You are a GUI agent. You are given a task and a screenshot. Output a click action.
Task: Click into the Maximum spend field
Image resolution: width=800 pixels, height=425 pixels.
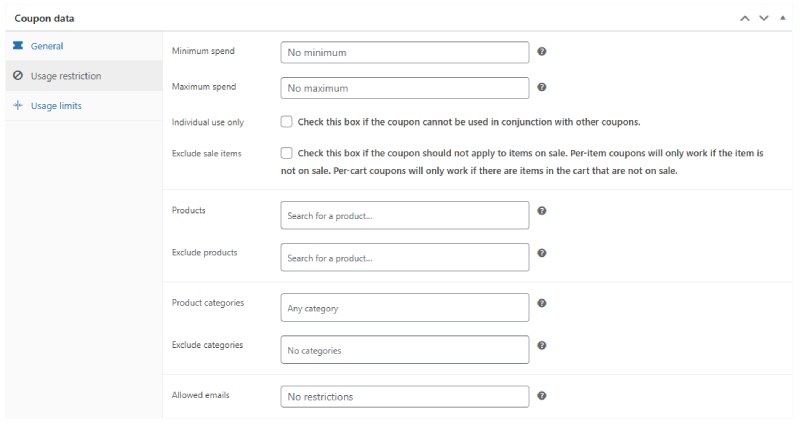coord(404,88)
